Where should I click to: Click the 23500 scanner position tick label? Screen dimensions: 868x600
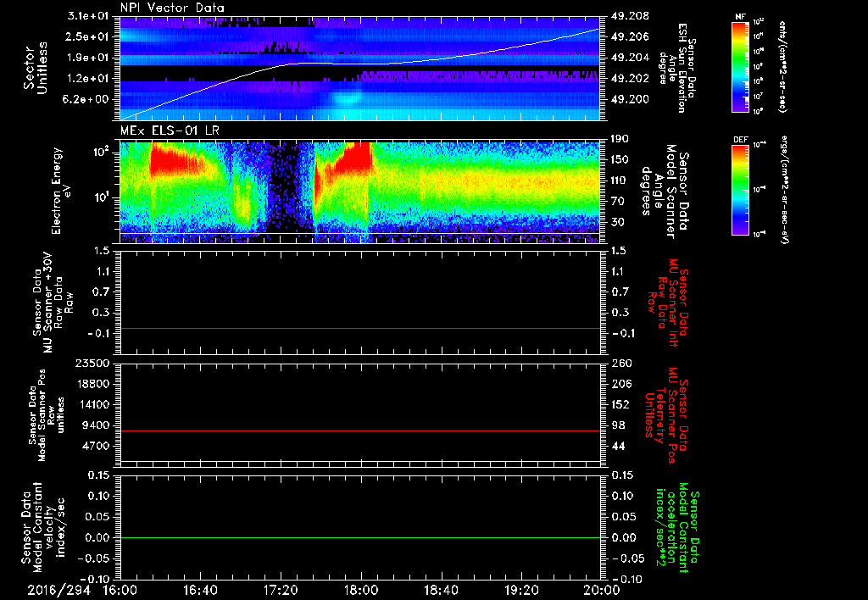(x=92, y=364)
